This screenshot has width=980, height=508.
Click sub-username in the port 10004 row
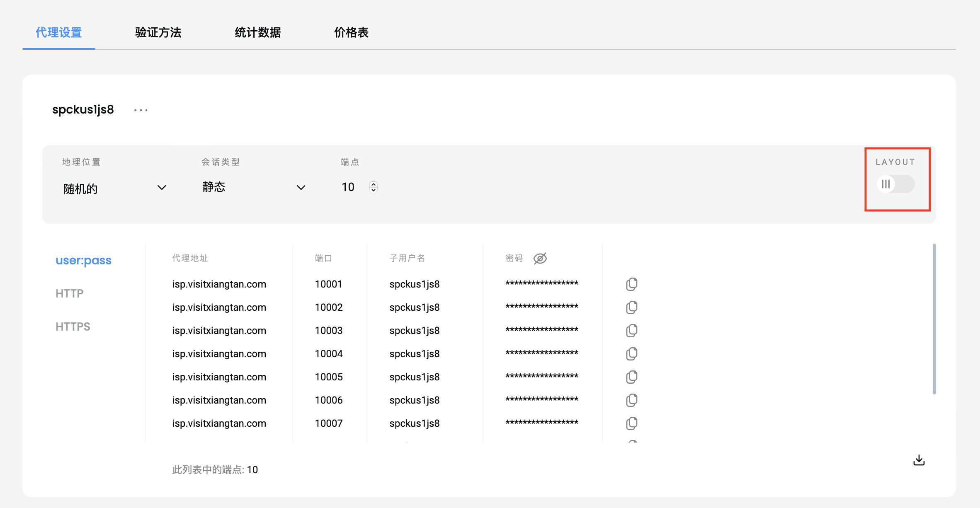(415, 354)
